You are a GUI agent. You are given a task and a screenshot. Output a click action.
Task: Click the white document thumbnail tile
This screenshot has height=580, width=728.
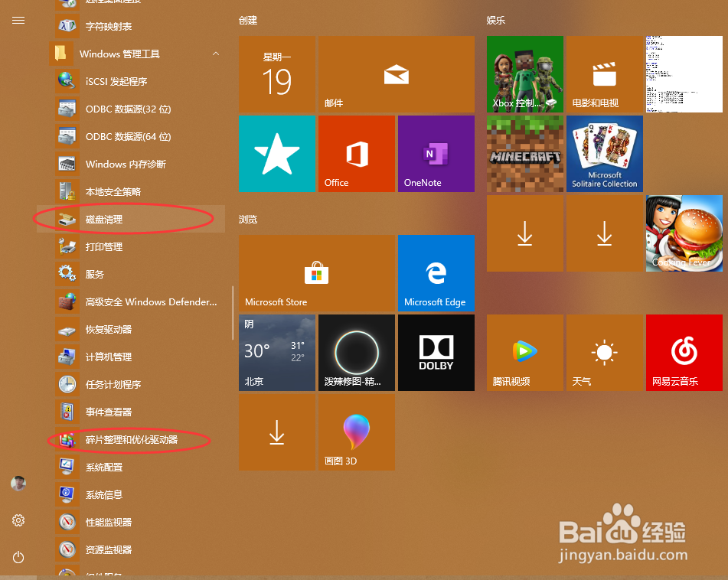point(684,74)
